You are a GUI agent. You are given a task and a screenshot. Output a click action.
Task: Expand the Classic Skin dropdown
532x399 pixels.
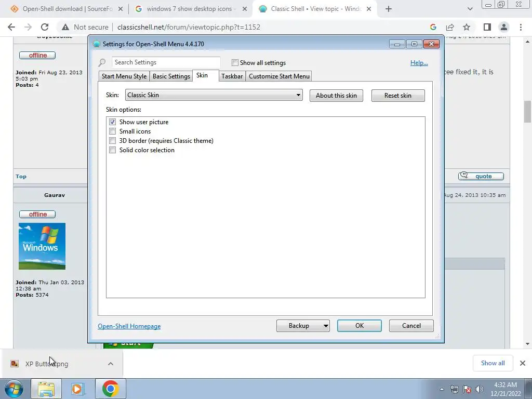point(214,95)
